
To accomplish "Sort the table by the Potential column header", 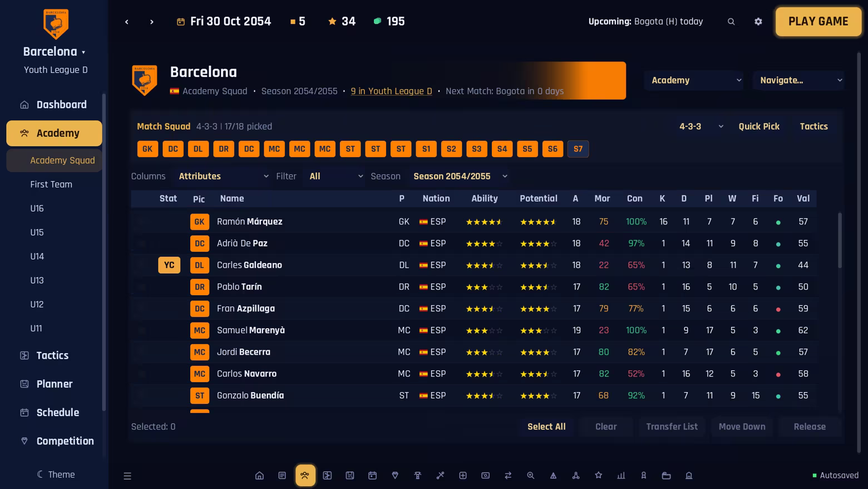I will [538, 199].
